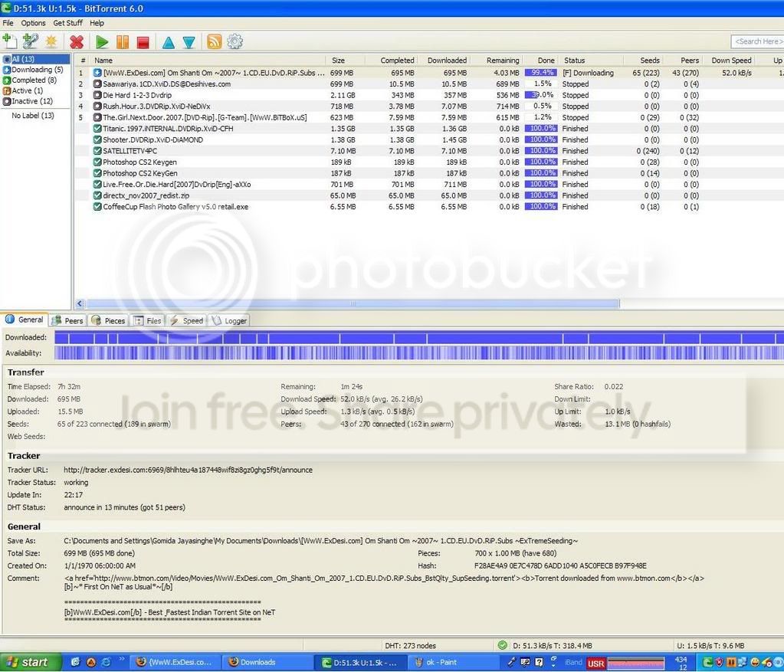Open the Options menu
This screenshot has width=784, height=672.
[33, 23]
